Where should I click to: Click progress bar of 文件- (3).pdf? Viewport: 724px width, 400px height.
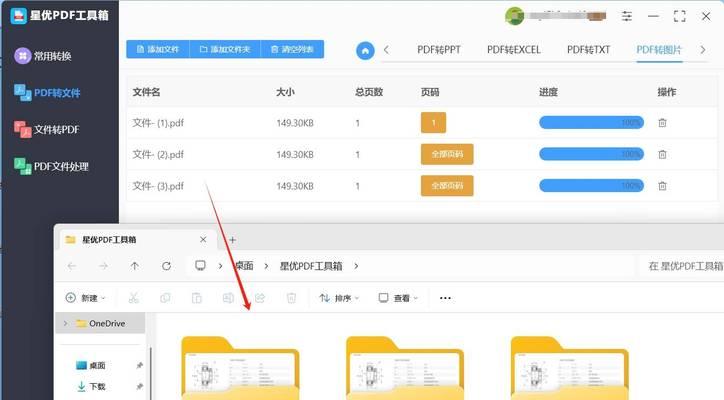pyautogui.click(x=591, y=186)
